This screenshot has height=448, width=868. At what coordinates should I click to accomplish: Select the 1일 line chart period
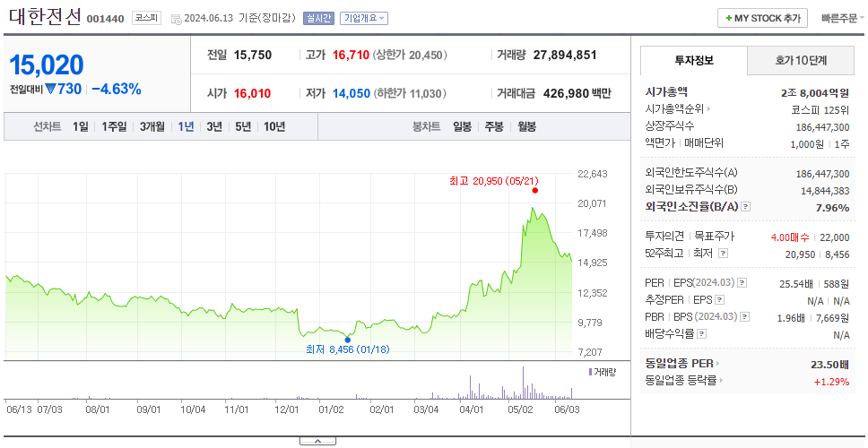(x=81, y=126)
